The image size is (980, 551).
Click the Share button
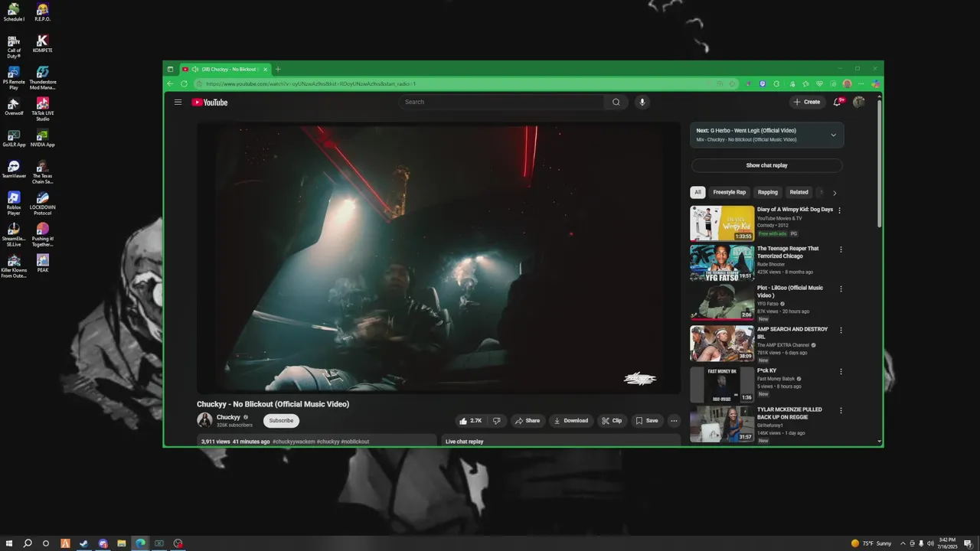pyautogui.click(x=527, y=421)
